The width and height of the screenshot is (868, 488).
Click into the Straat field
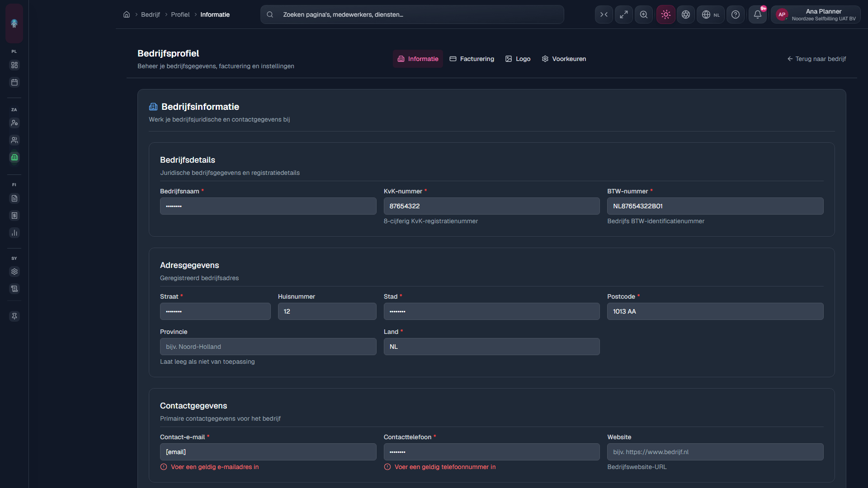pyautogui.click(x=215, y=311)
